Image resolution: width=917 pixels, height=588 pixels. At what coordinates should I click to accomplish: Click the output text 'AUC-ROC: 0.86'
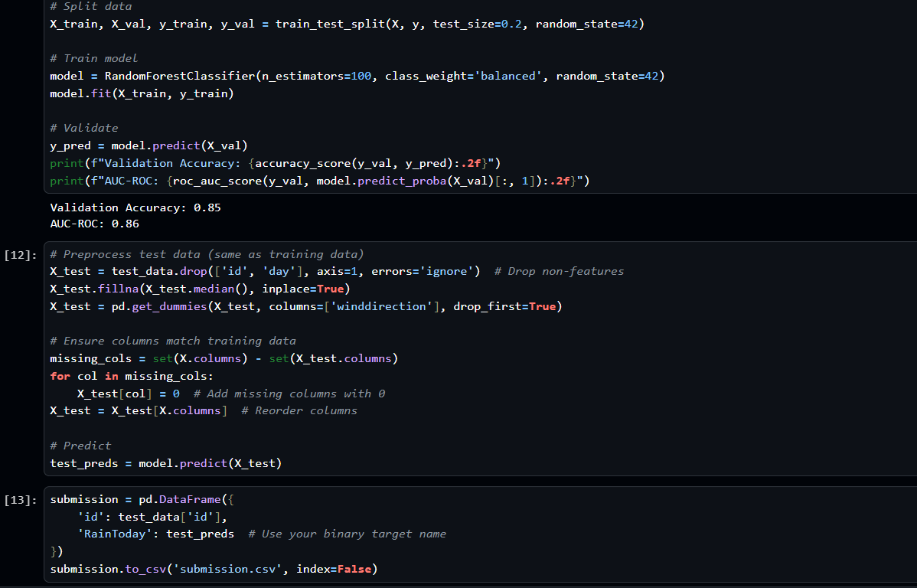(94, 224)
